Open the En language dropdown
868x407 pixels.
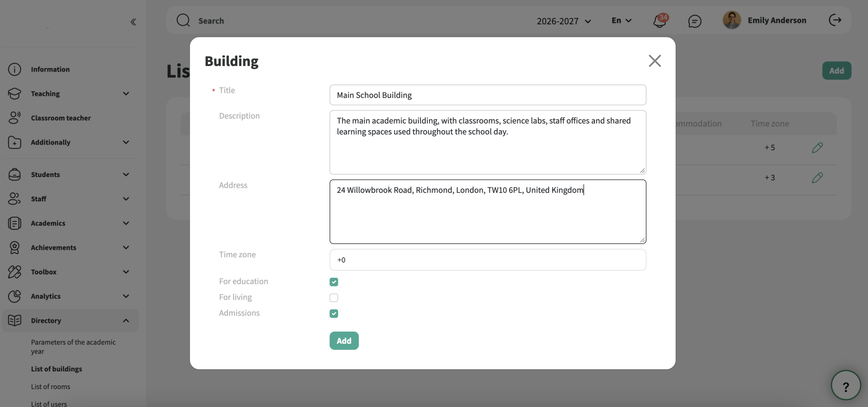click(x=621, y=20)
